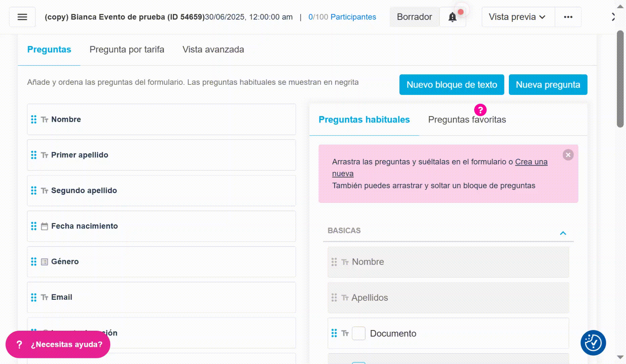Open Vista avanzada tab
Screen dimensions: 626x364
click(x=213, y=49)
